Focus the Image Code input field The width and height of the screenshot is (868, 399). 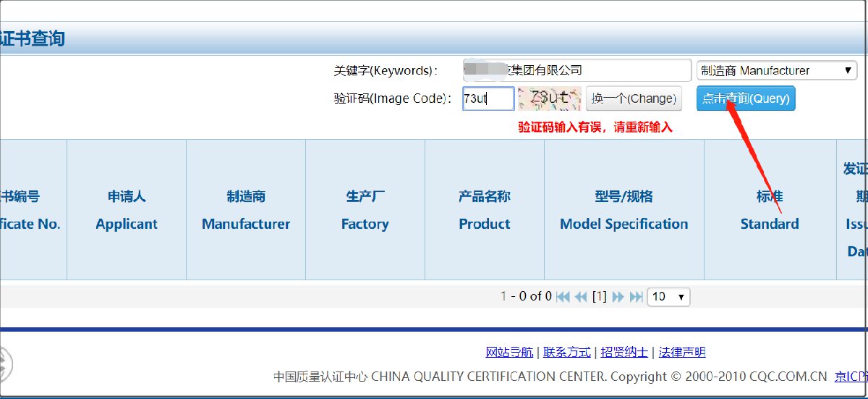click(488, 98)
